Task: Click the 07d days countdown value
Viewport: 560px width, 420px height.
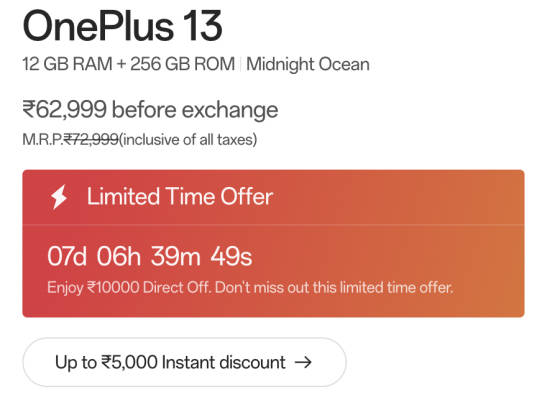Action: (67, 256)
